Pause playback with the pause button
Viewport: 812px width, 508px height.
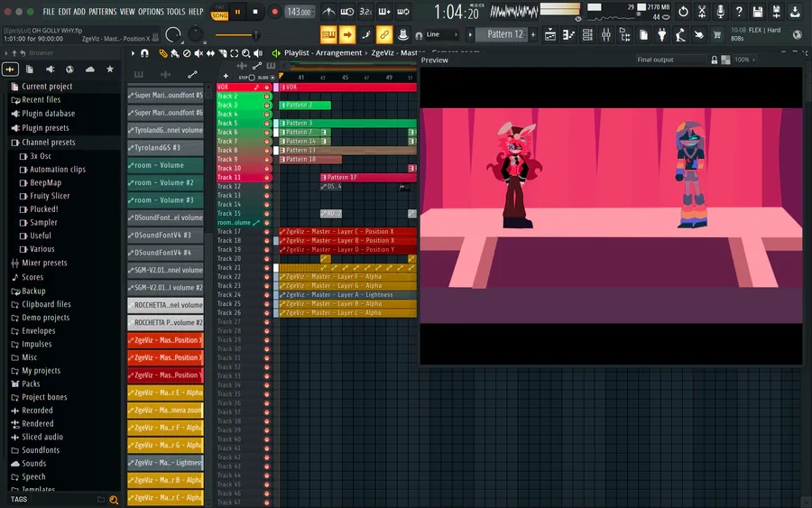click(237, 12)
